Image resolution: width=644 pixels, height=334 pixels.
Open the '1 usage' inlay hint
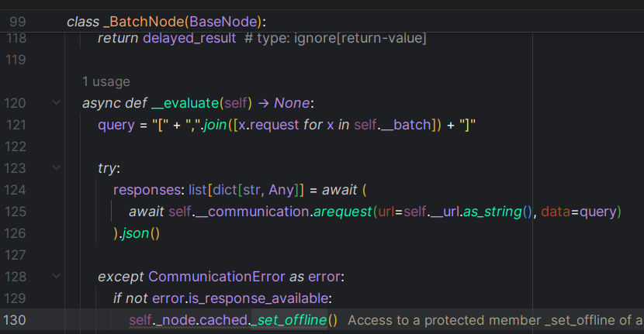pyautogui.click(x=106, y=81)
